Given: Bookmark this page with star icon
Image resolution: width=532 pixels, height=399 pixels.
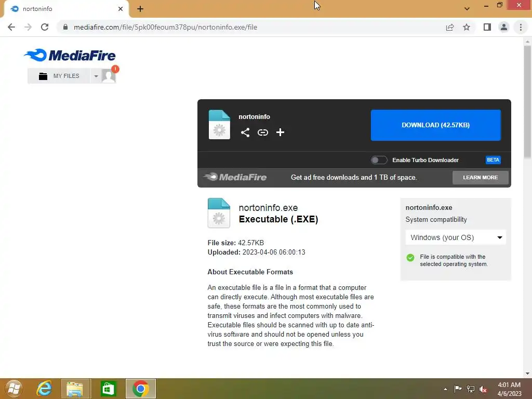Looking at the screenshot, I should (x=467, y=27).
